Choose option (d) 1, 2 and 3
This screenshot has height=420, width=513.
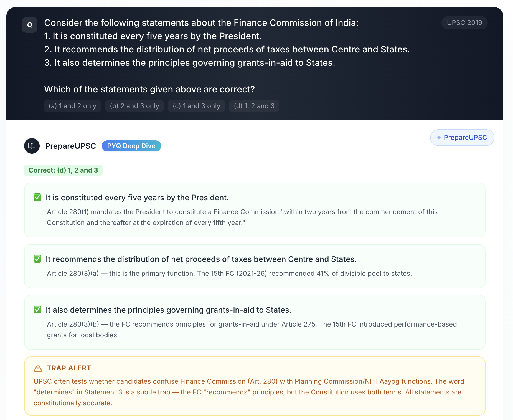(254, 106)
